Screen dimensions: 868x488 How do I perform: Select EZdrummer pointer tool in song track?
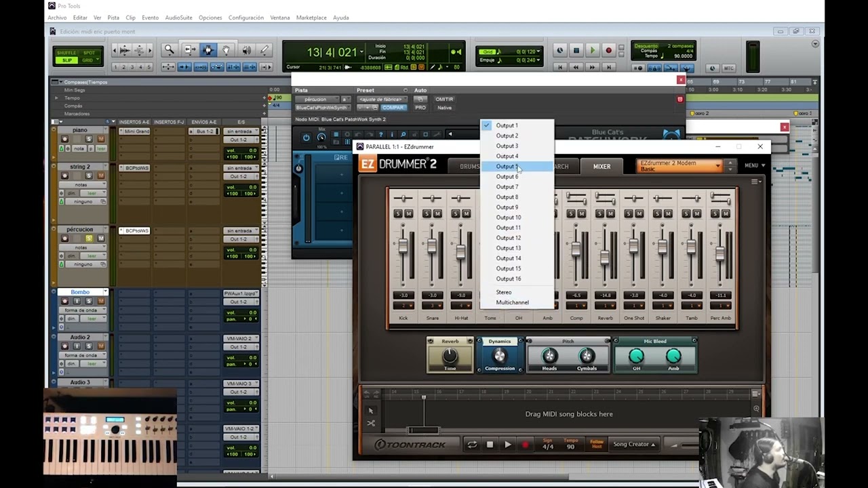[371, 411]
